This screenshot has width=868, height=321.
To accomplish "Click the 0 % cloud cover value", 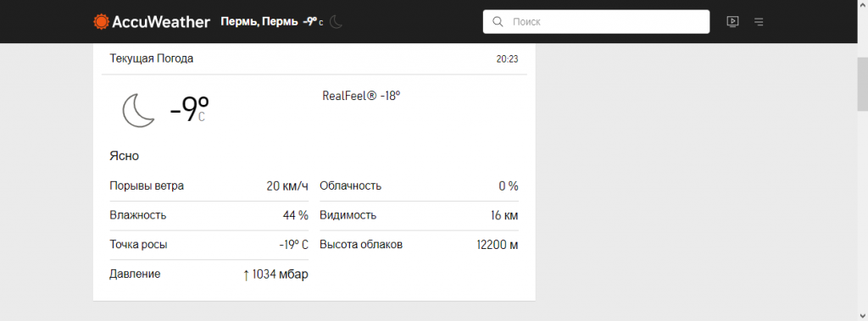I will coord(509,186).
